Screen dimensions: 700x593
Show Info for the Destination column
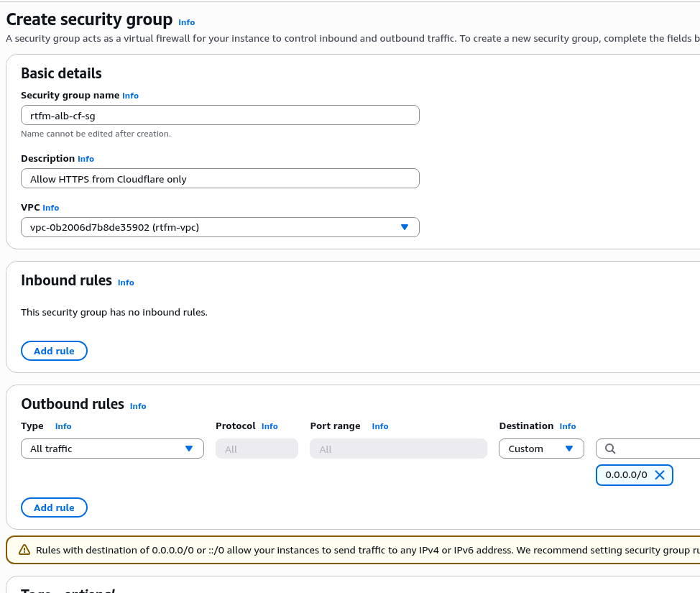point(567,426)
